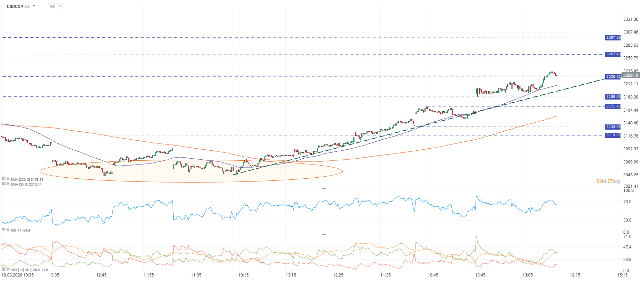Image resolution: width=644 pixels, height=281 pixels.
Task: Click the 15:15 time axis label
Action: 622,275
